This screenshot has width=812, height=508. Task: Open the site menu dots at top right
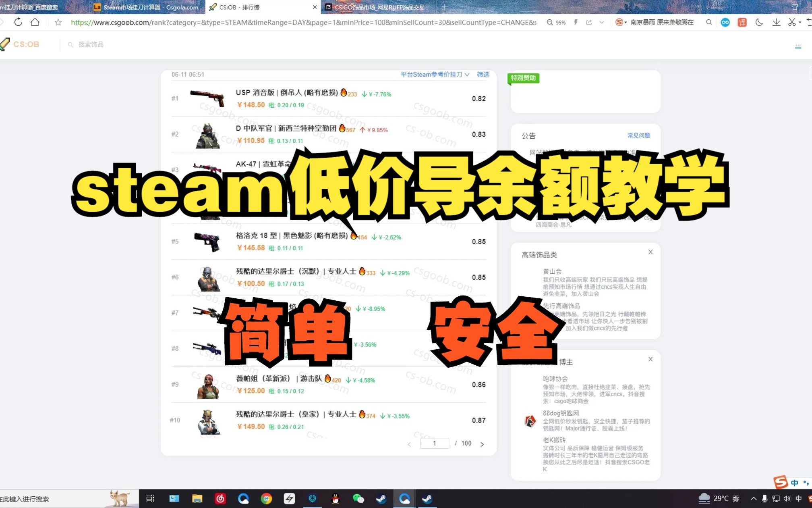[x=798, y=46]
